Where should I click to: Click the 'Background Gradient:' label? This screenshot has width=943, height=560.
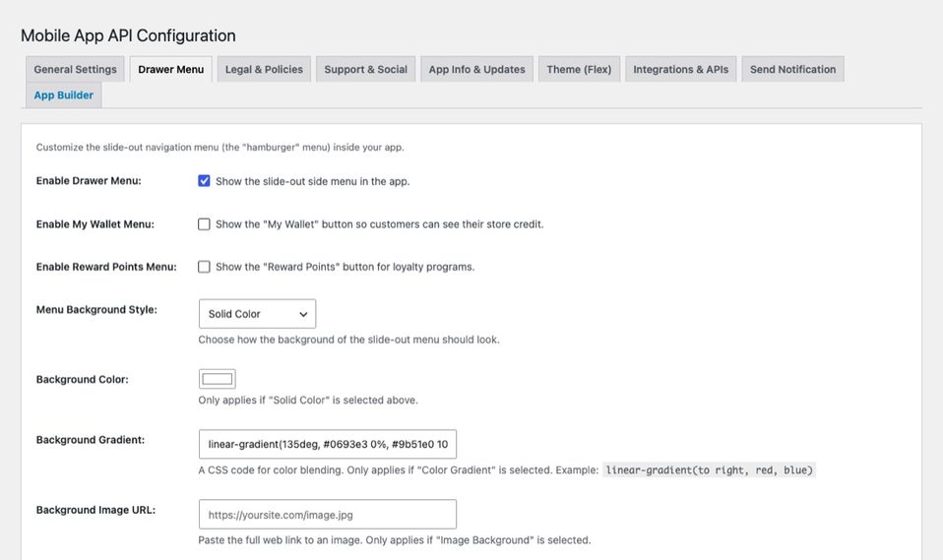pos(91,440)
